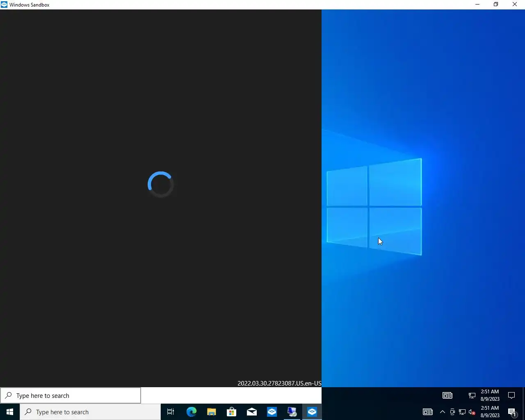This screenshot has width=525, height=420.
Task: Open the host taskbar clock showing 2:51 AM
Action: point(490,412)
